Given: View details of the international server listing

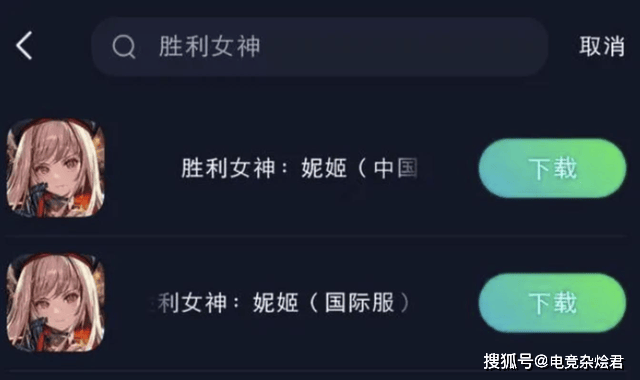Looking at the screenshot, I should 280,303.
